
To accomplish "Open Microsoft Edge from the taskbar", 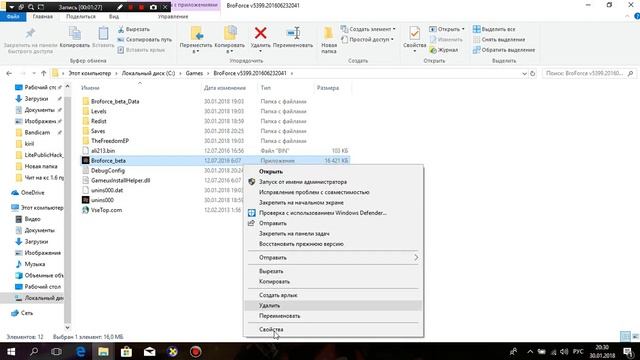I will point(80,351).
